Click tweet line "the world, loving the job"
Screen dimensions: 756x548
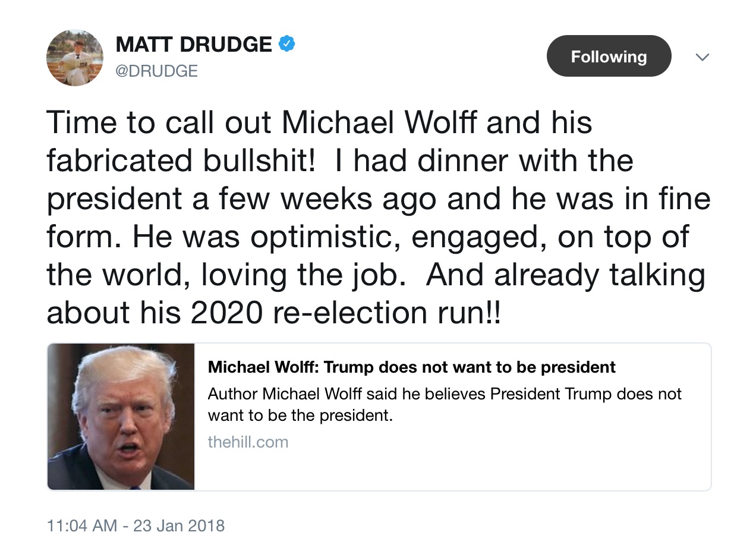[376, 275]
